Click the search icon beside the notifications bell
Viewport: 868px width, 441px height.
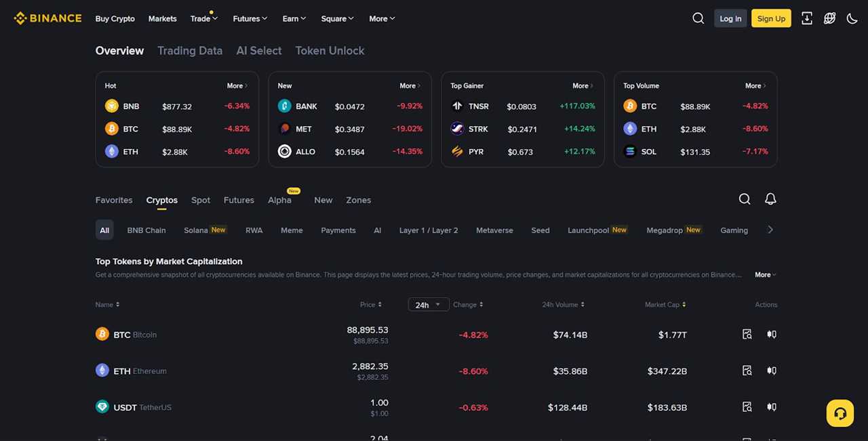745,198
